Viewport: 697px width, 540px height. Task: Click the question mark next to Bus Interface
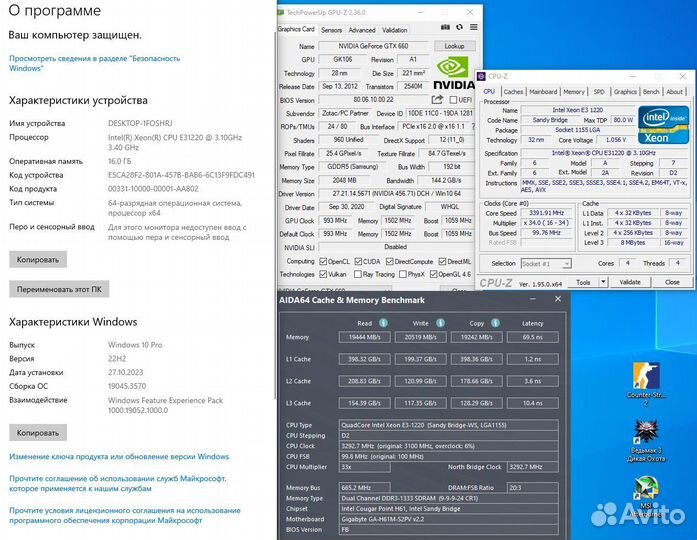[x=473, y=127]
